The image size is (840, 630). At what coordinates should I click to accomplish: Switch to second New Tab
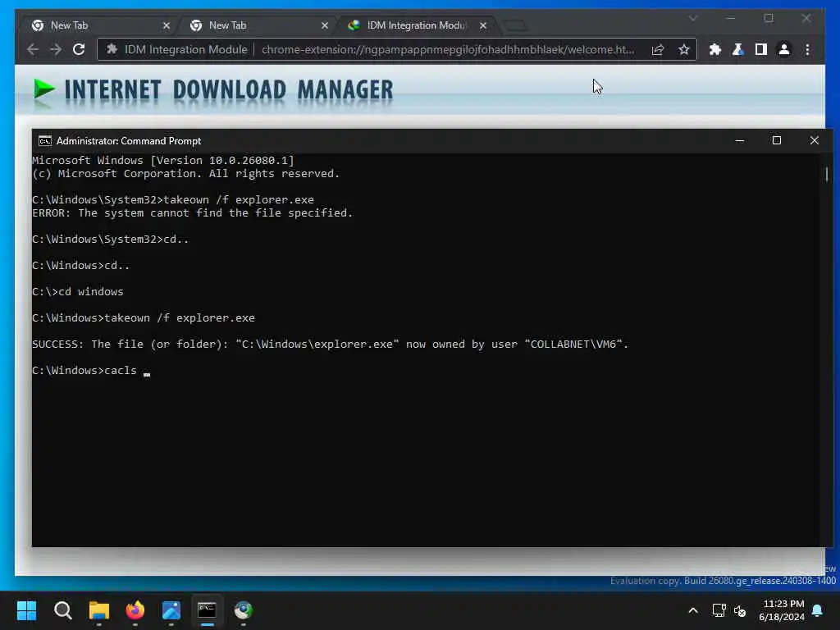point(258,25)
